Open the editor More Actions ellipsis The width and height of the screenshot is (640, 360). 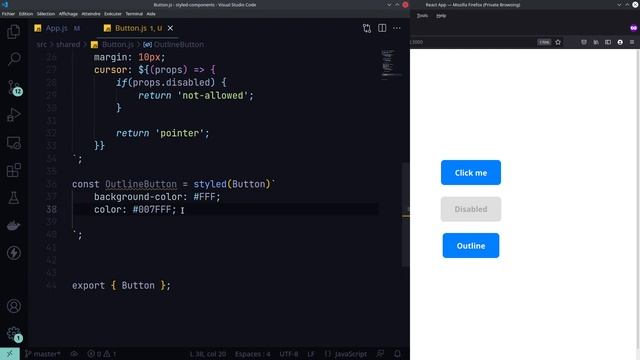pos(397,28)
